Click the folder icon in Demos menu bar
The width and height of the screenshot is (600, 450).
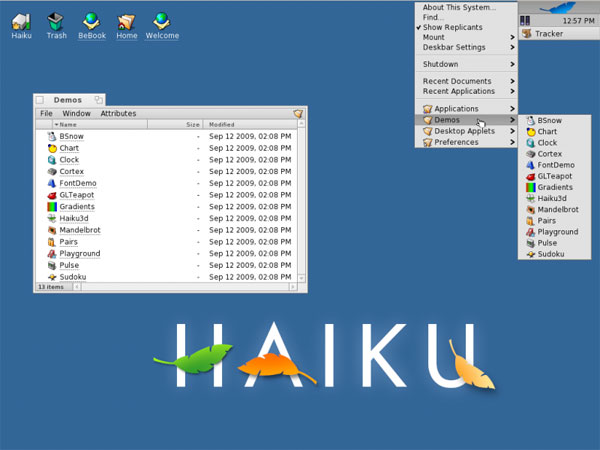pos(298,113)
